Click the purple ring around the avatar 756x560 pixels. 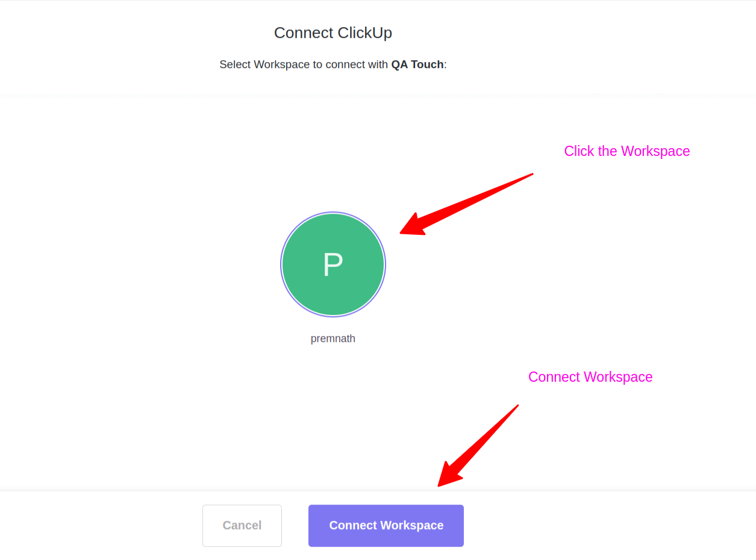point(281,264)
